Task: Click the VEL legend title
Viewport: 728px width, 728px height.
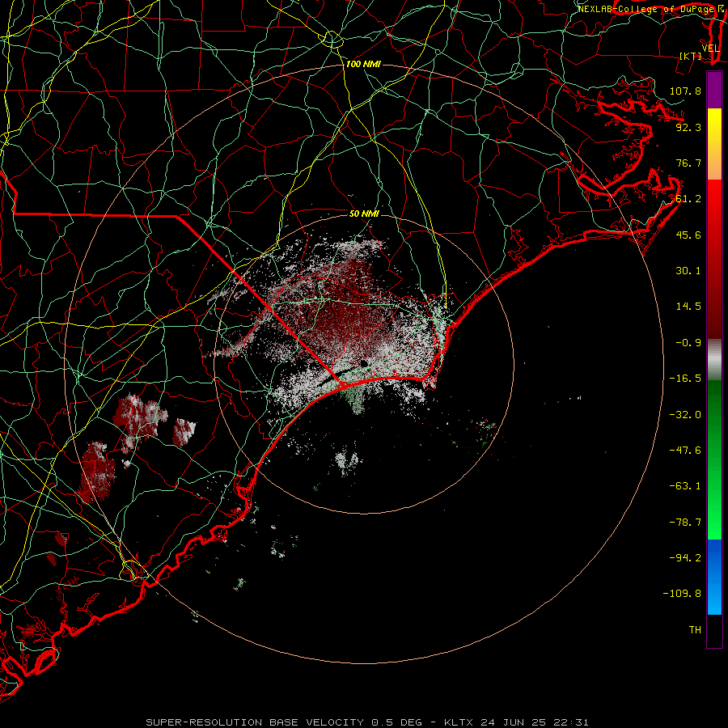Action: (710, 49)
